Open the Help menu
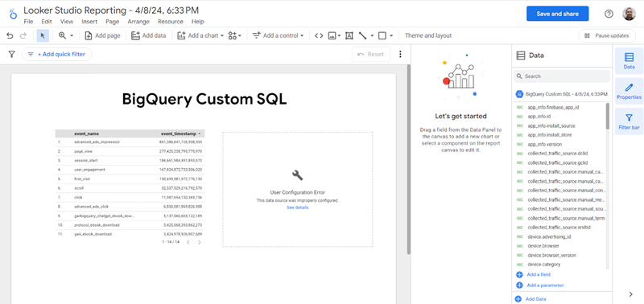Viewport: 644px width, 304px height. pos(197,22)
